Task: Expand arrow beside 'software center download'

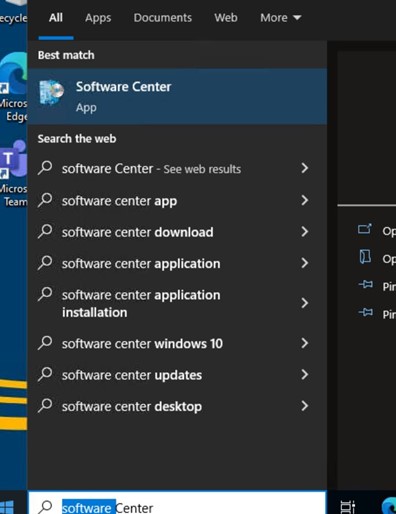Action: (304, 232)
